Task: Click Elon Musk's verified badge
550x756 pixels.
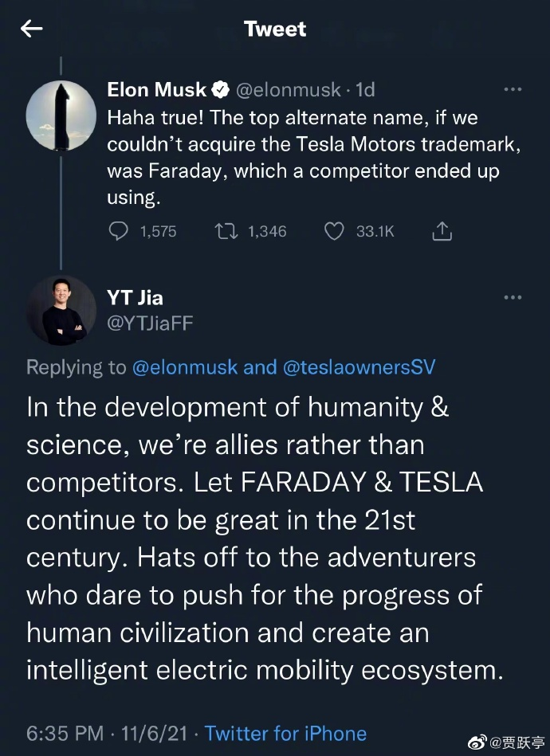Action: click(220, 90)
